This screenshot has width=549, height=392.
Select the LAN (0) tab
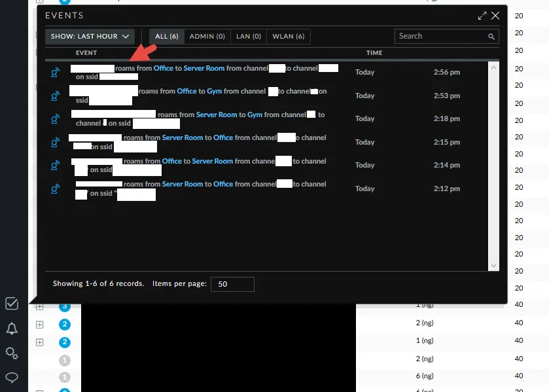coord(248,37)
